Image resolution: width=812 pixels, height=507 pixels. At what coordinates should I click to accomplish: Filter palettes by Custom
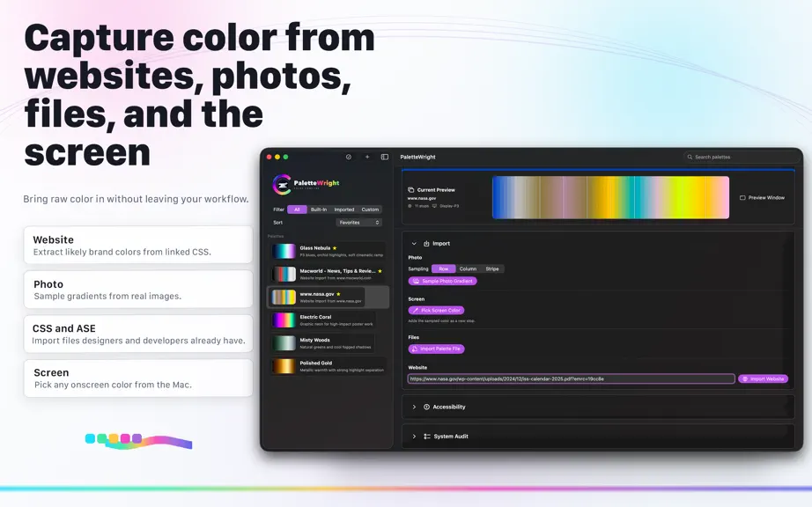[x=370, y=209]
